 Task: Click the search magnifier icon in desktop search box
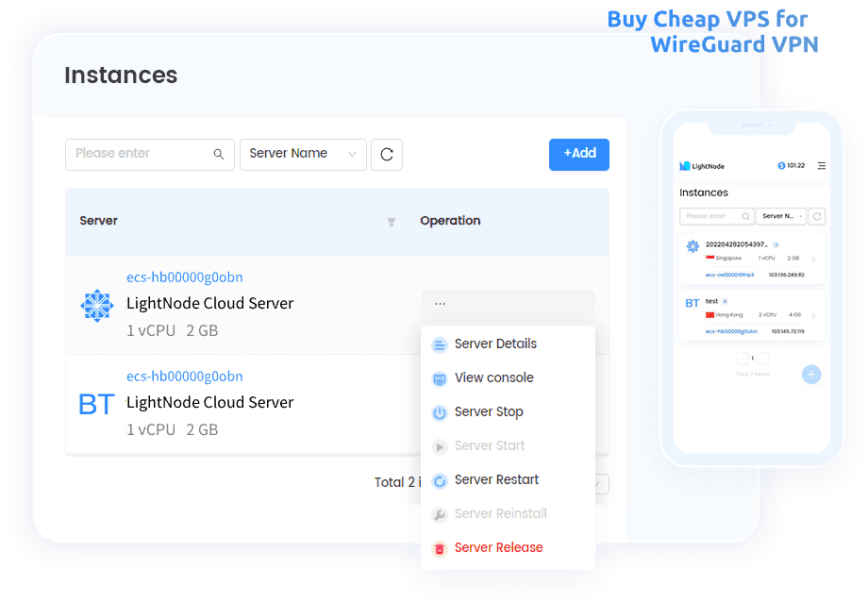click(x=219, y=154)
